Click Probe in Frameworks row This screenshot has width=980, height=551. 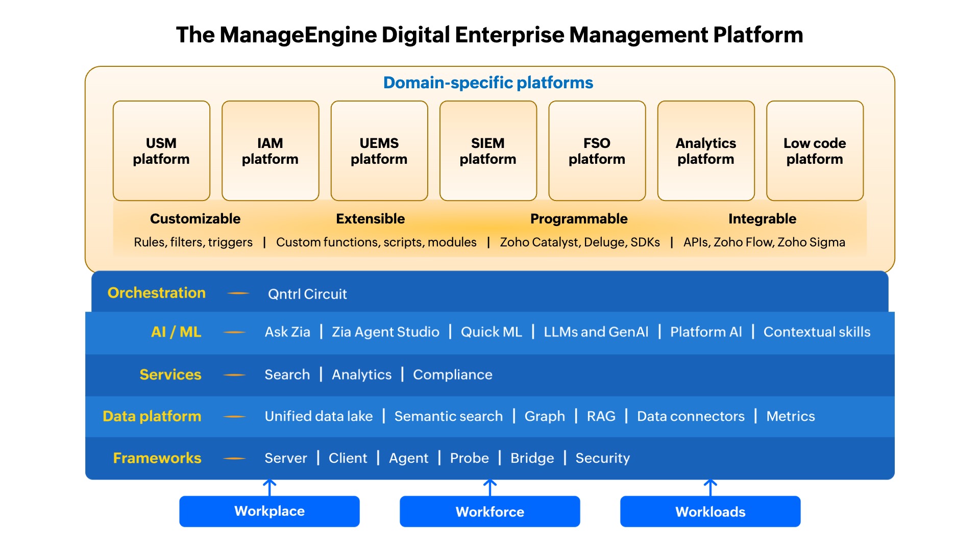(470, 458)
